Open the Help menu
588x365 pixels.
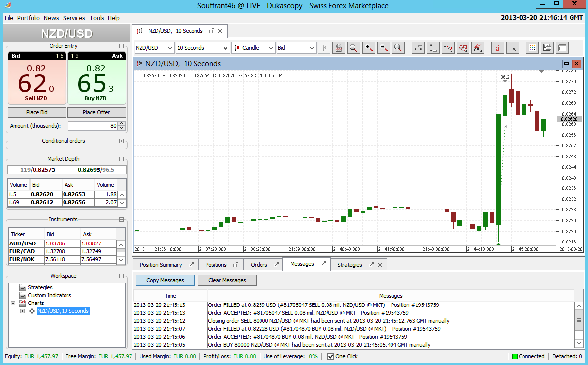[x=113, y=18]
